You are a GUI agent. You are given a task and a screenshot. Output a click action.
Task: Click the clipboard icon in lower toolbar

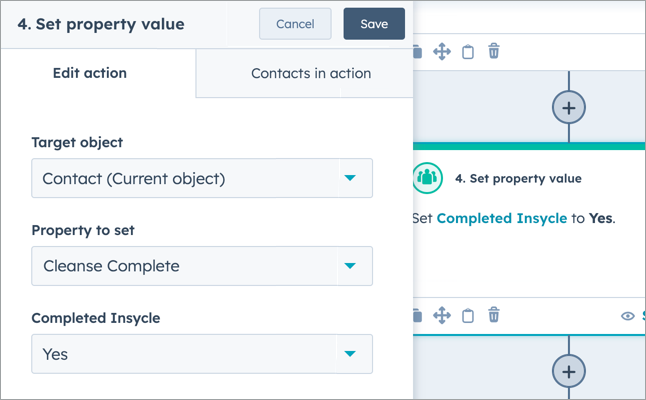(468, 316)
